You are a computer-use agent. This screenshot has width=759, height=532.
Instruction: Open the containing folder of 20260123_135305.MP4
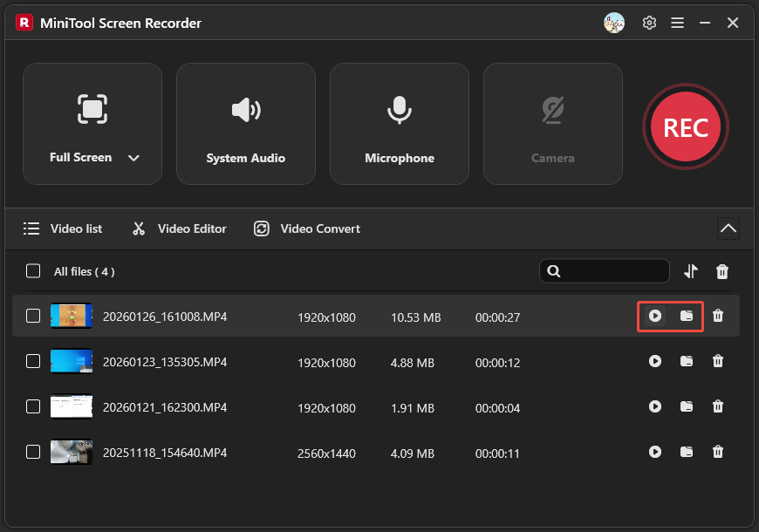point(687,361)
